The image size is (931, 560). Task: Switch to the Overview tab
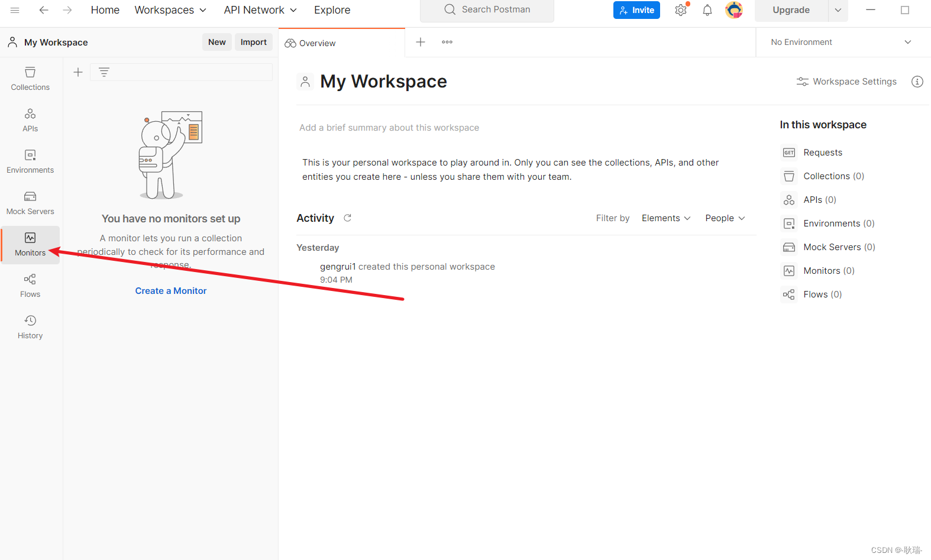pos(341,43)
